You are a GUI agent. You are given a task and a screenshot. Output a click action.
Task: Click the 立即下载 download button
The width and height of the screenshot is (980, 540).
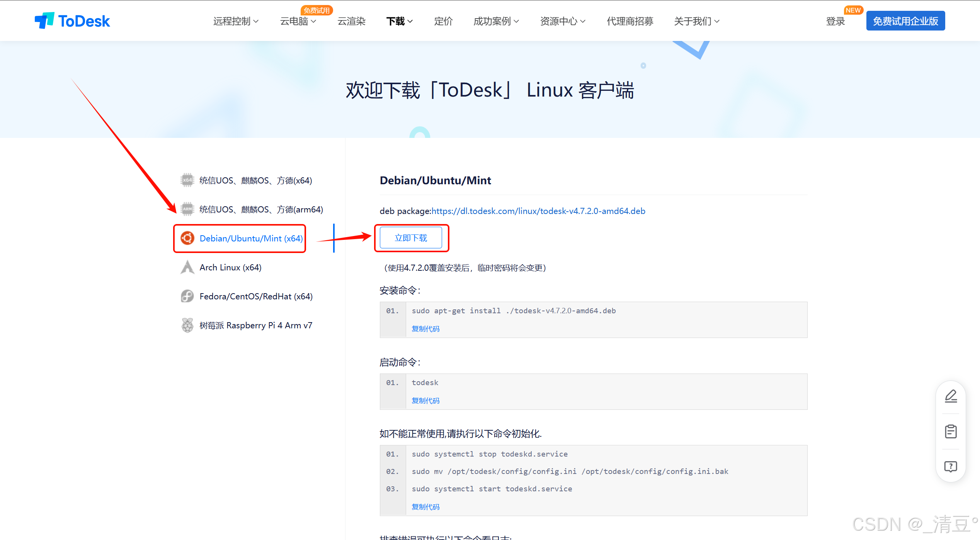click(x=411, y=238)
